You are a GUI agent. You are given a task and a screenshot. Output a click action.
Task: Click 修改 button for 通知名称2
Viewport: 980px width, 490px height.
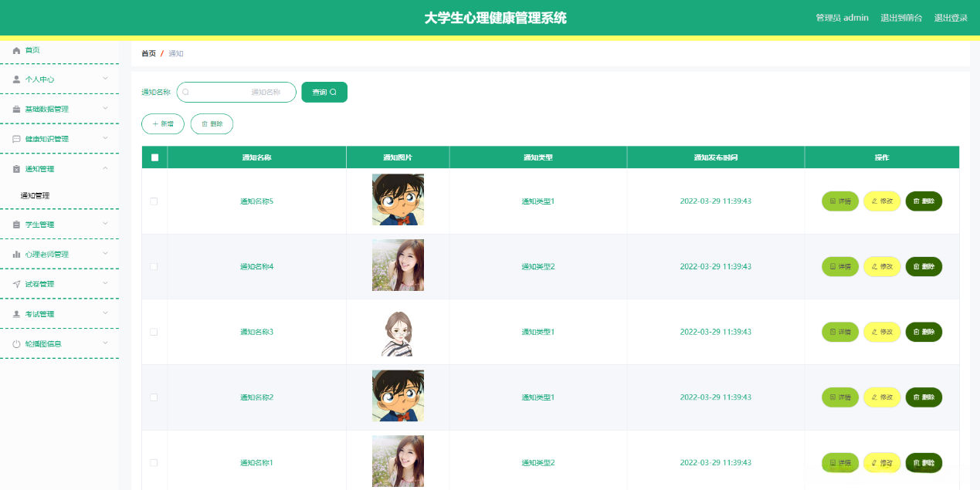coord(882,397)
